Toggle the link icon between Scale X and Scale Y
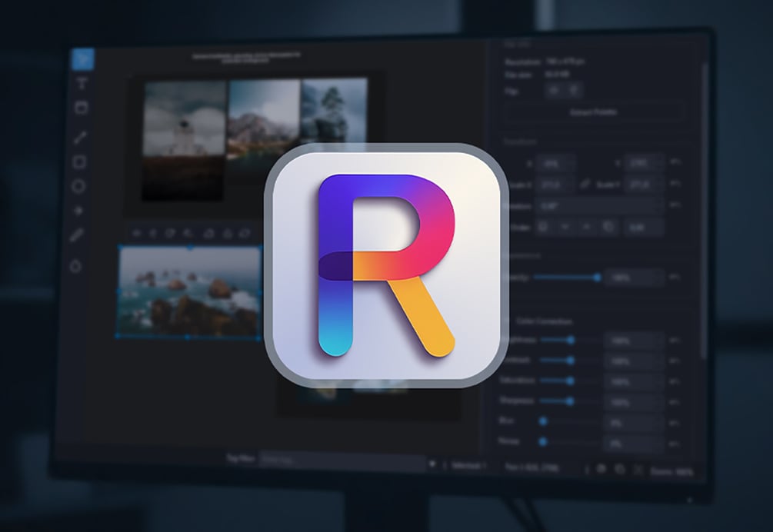 (585, 185)
